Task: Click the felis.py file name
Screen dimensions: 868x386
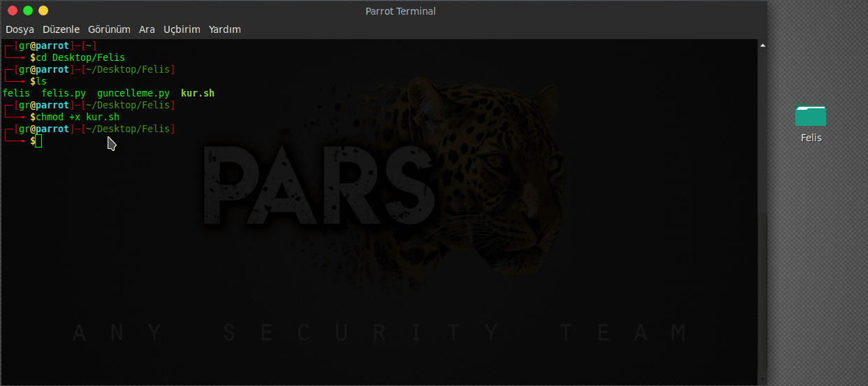Action: [64, 93]
